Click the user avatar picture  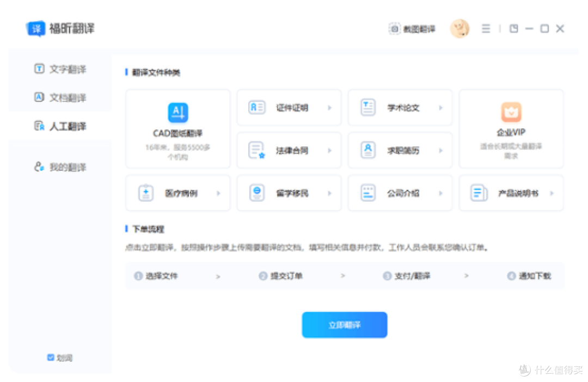tap(460, 28)
